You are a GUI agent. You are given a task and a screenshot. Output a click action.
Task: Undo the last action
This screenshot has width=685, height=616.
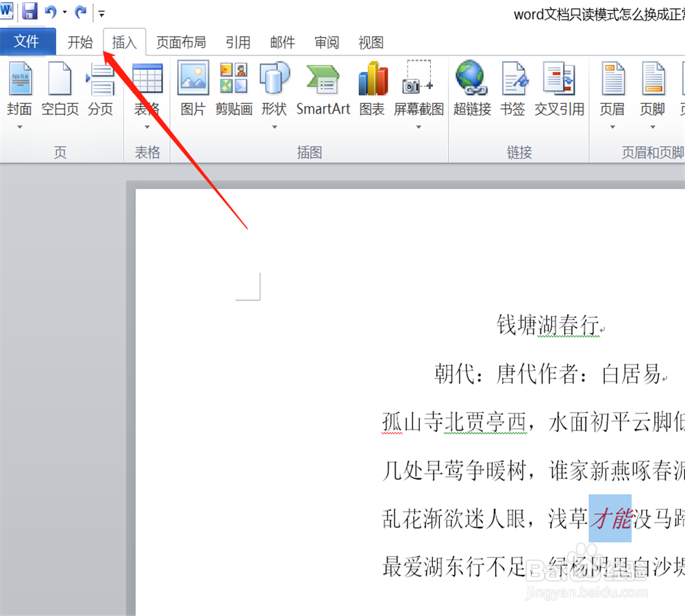49,12
